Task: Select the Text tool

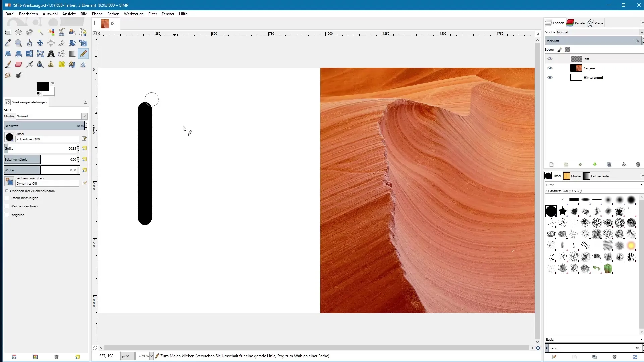Action: tap(51, 54)
